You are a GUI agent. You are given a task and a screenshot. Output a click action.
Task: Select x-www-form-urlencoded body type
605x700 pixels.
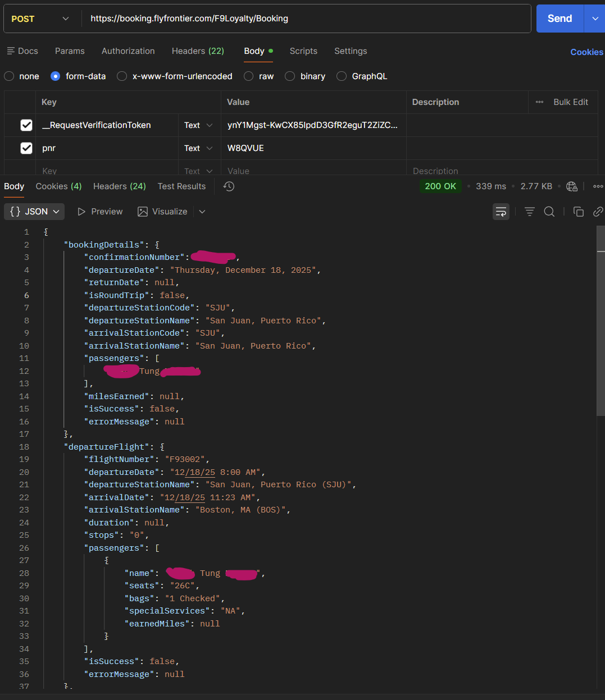coord(122,76)
